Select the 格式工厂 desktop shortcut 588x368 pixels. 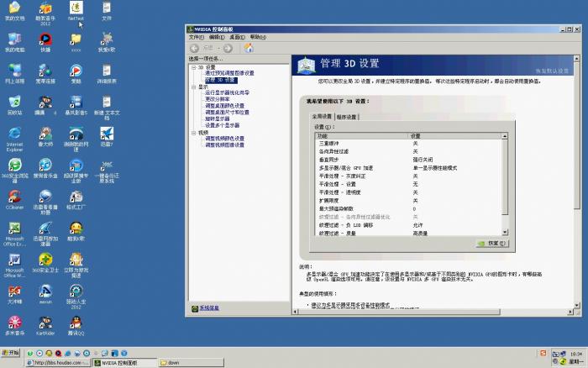[x=76, y=200]
